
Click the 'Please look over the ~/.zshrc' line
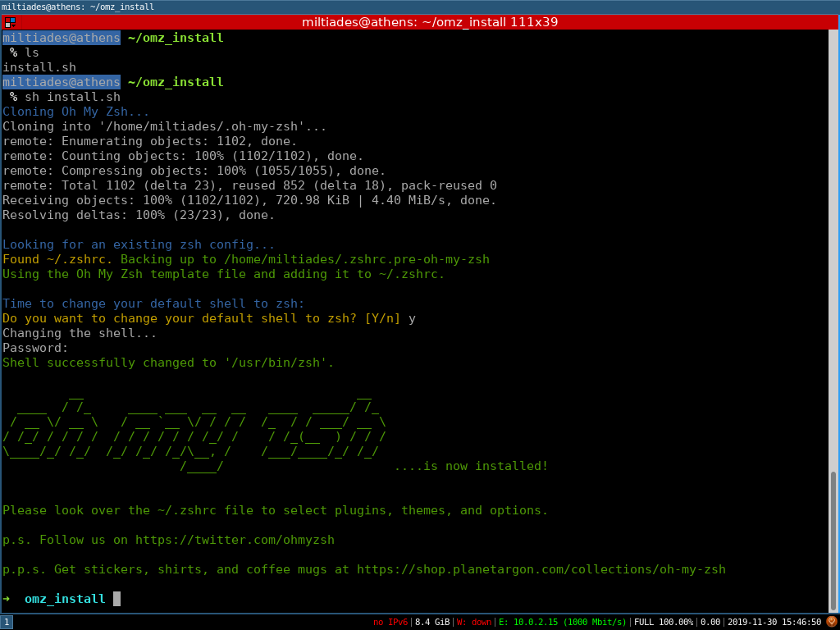pos(276,510)
